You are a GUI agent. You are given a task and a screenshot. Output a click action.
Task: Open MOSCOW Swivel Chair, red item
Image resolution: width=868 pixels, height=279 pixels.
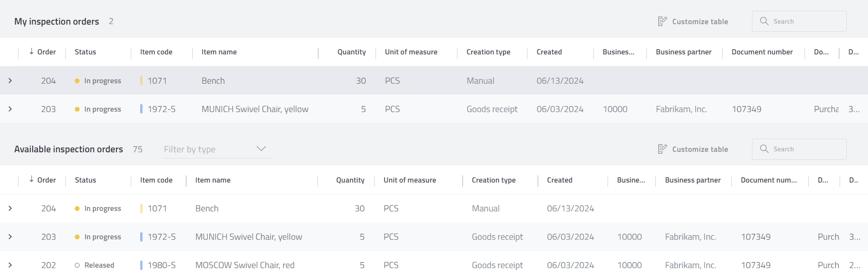245,265
